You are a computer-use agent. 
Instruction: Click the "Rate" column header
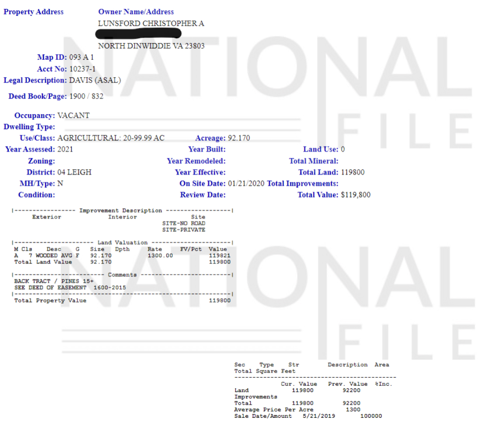tap(155, 249)
